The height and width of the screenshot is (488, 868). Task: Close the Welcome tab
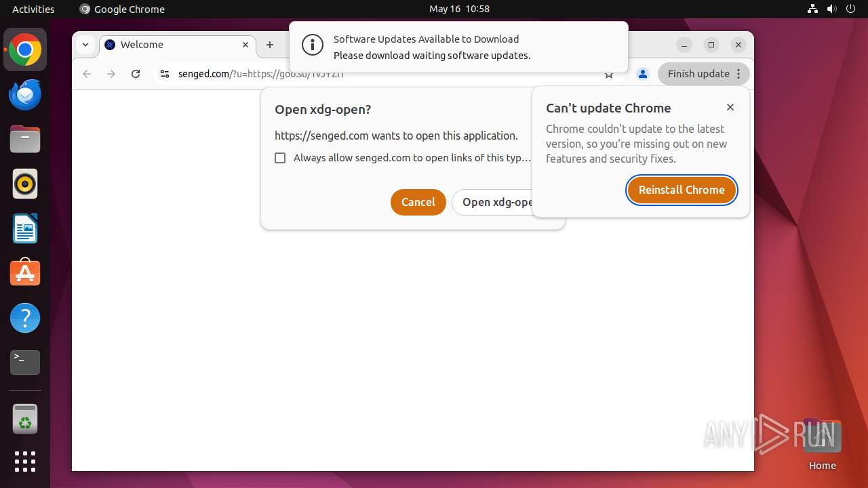(x=245, y=45)
